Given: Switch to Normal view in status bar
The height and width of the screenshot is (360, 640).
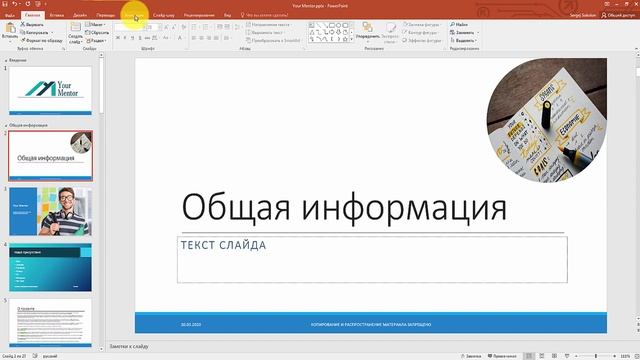Looking at the screenshot, I should coord(529,356).
